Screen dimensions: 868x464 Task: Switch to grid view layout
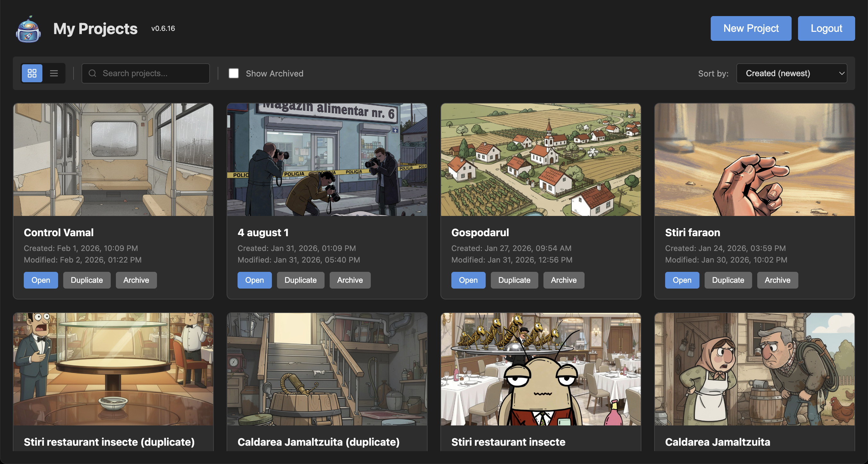32,73
